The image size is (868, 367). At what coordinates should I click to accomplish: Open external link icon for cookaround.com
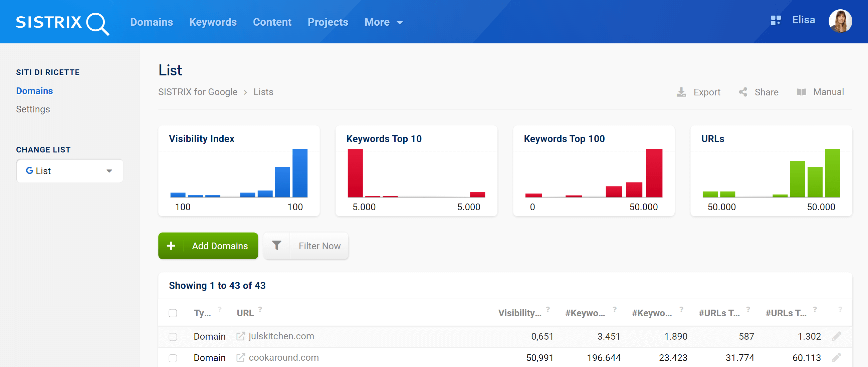(241, 357)
